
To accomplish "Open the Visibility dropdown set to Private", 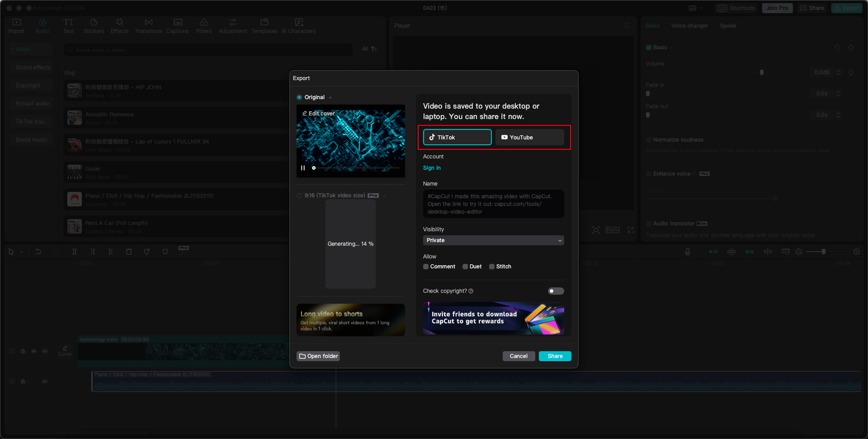I will (493, 240).
